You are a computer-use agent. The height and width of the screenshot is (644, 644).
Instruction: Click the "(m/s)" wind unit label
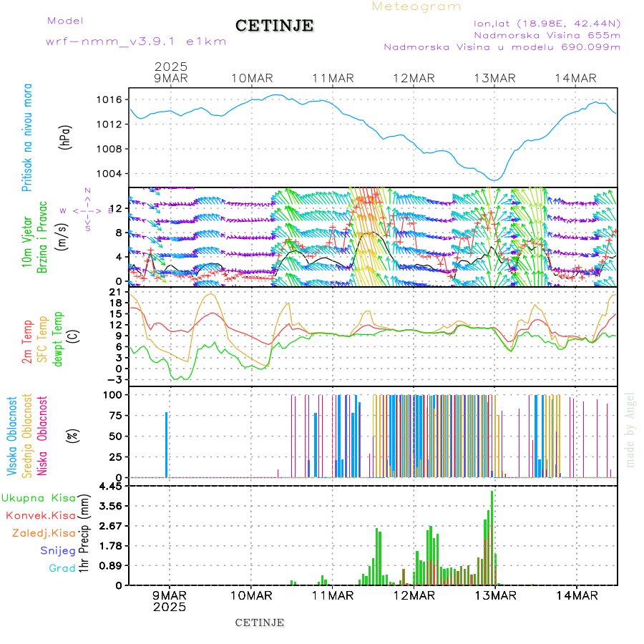pos(62,237)
